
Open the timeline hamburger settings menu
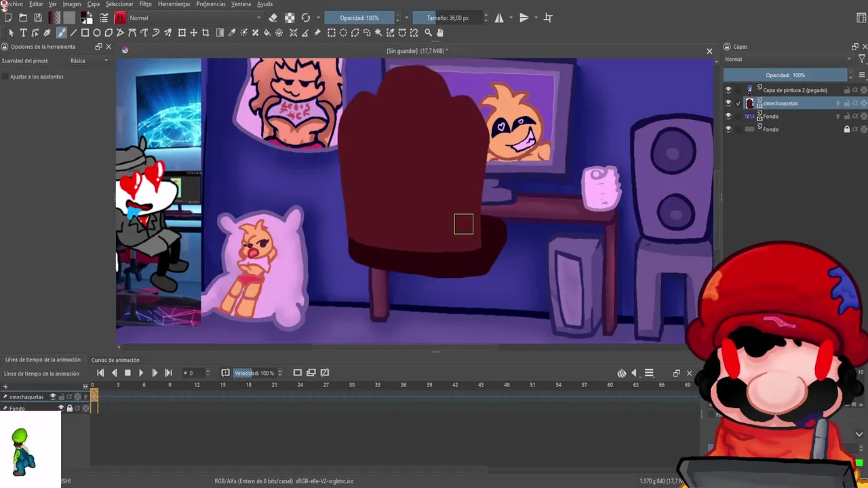649,373
